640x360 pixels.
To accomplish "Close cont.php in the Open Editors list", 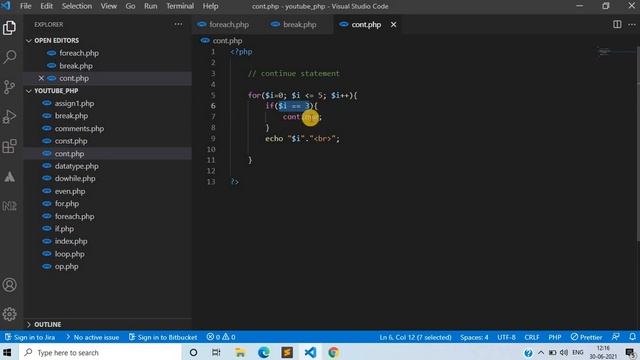I will click(x=41, y=78).
